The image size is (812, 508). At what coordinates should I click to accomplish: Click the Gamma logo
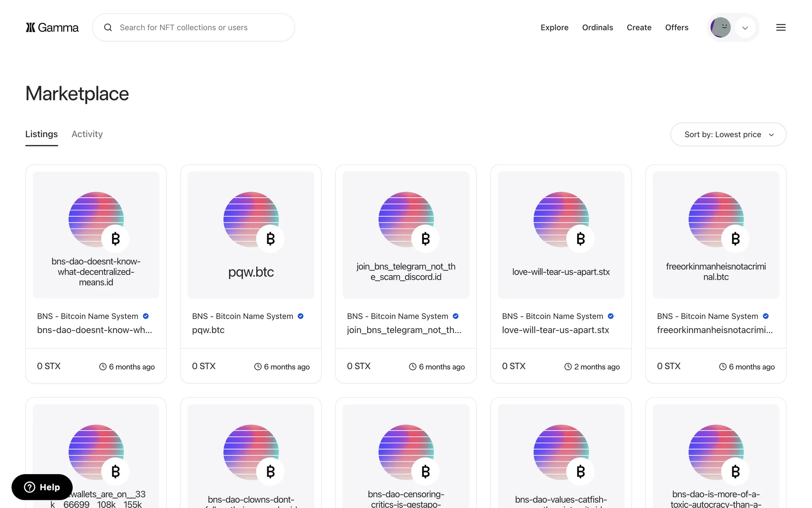pos(52,28)
